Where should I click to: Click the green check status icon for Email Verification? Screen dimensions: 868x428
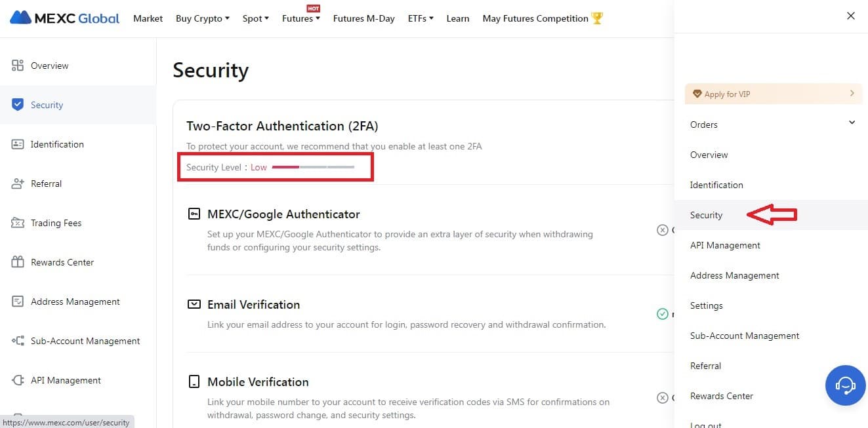(x=663, y=314)
